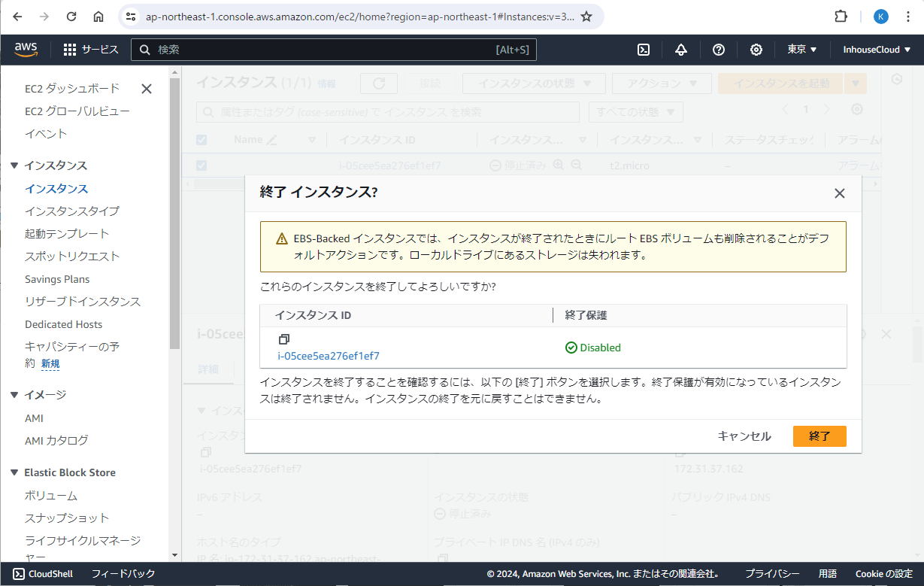Open the 東京 region dropdown
Image resolution: width=924 pixels, height=586 pixels.
click(802, 50)
